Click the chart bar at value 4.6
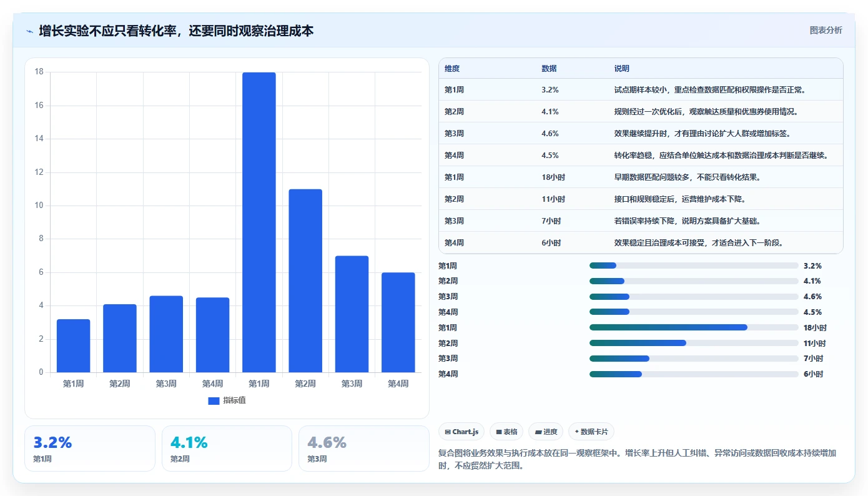The image size is (868, 496). coord(166,334)
